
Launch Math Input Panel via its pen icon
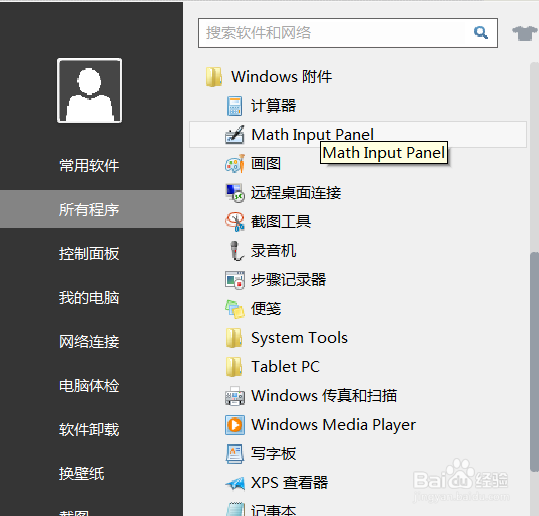point(235,135)
